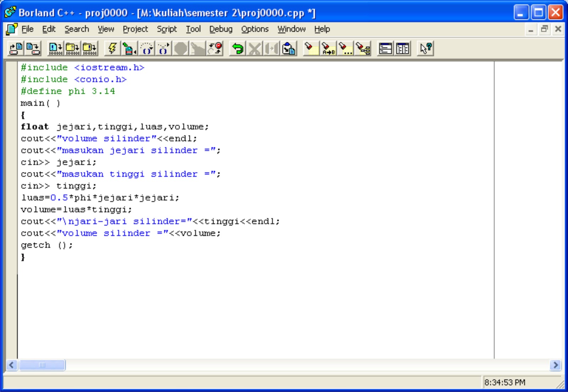Click the Make project icon with question mark folder
The image size is (568, 392).
(x=72, y=48)
